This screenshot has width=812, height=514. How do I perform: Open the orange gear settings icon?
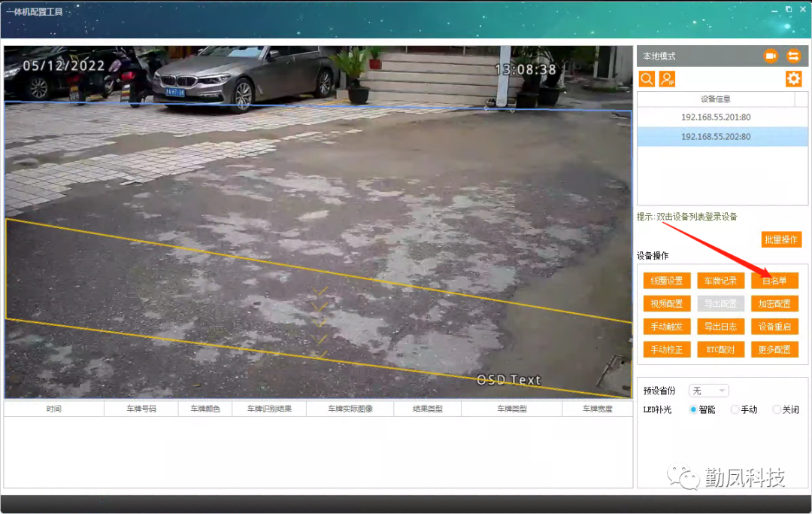793,79
